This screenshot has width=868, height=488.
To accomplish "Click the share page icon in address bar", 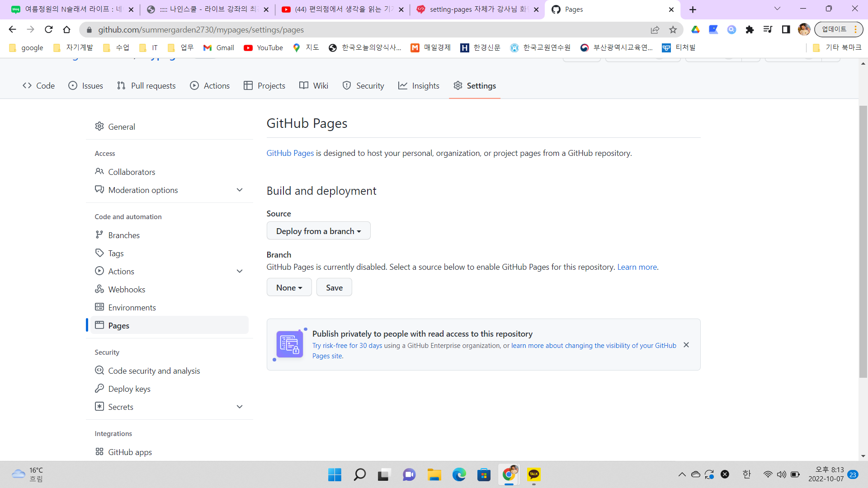I will pyautogui.click(x=655, y=29).
